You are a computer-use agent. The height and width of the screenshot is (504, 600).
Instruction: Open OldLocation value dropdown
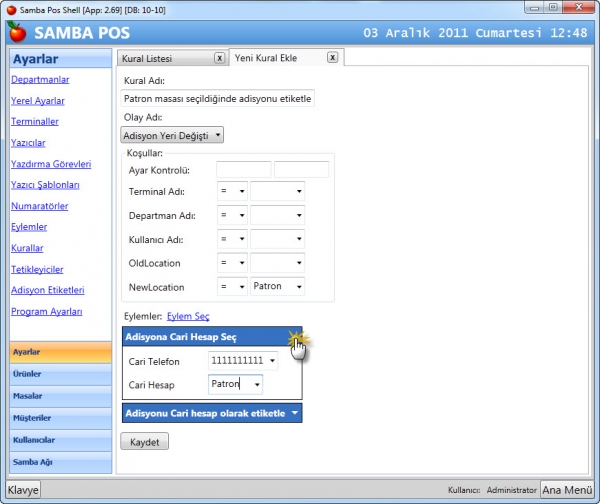pyautogui.click(x=277, y=263)
